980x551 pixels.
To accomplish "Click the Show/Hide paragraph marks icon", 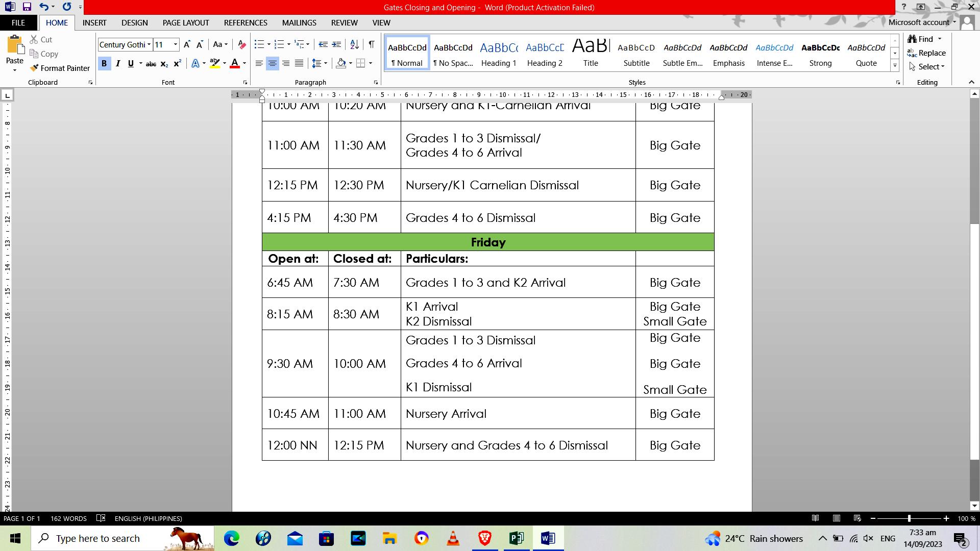I will [x=372, y=44].
